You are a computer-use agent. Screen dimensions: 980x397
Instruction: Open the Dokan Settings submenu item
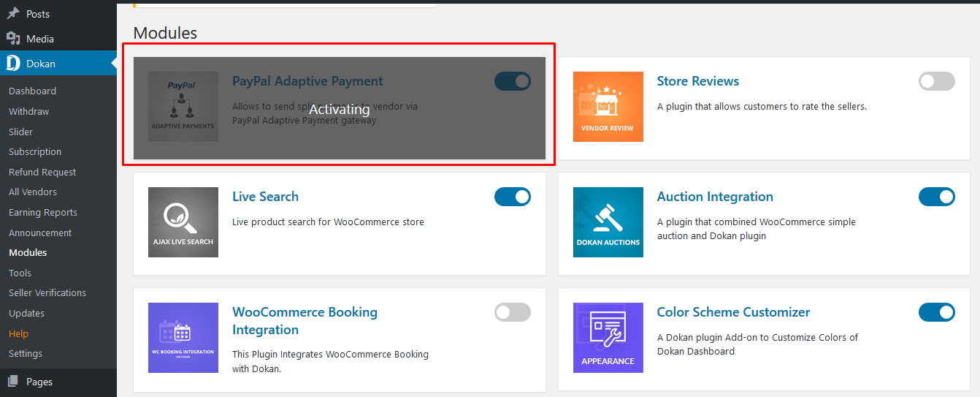[x=26, y=353]
